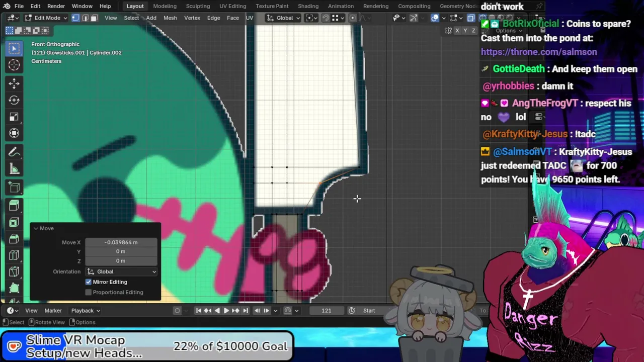Set selection mode to invert
644x362 pixels.
point(37,31)
